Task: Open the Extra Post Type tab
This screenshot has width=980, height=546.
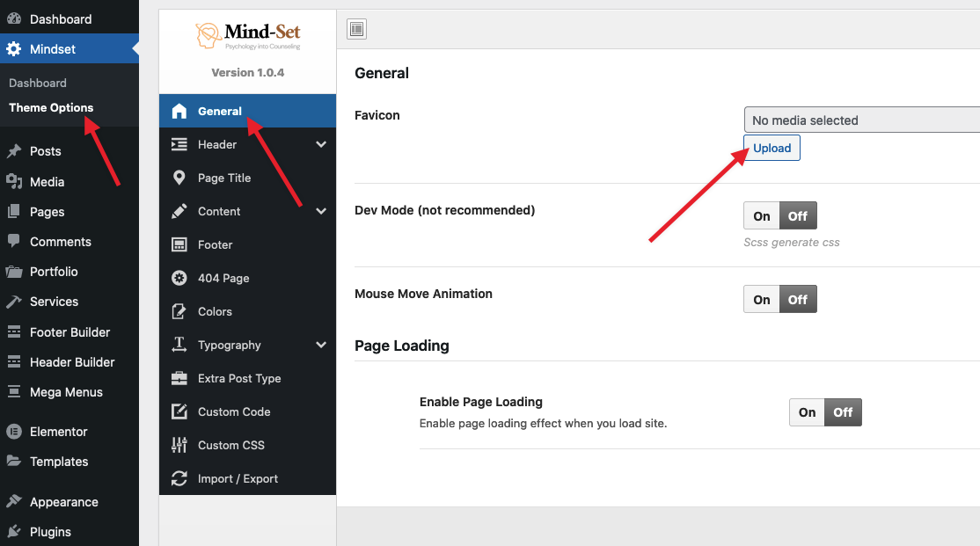Action: pos(247,378)
